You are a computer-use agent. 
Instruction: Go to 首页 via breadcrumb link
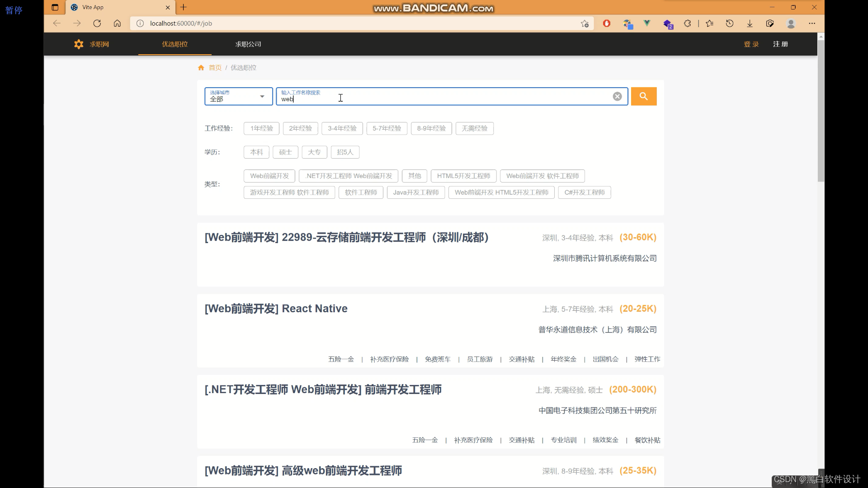point(215,68)
